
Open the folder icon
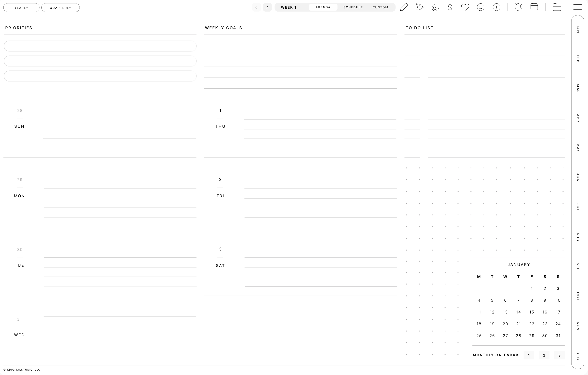click(x=557, y=7)
